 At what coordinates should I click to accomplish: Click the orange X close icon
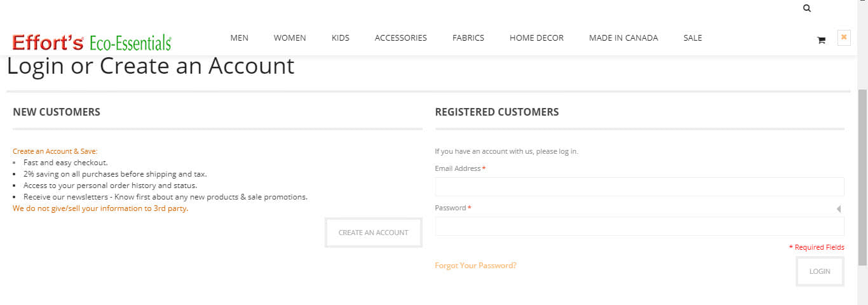[x=844, y=37]
